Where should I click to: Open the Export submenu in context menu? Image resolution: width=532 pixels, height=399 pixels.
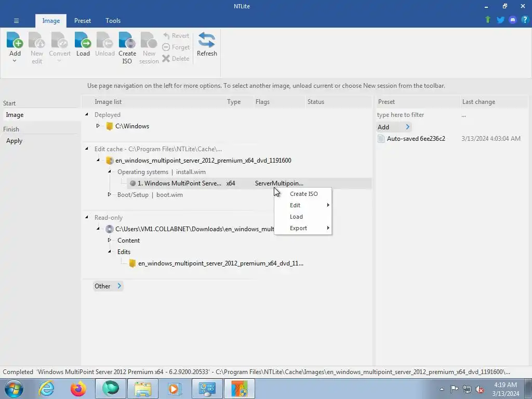[x=303, y=229]
